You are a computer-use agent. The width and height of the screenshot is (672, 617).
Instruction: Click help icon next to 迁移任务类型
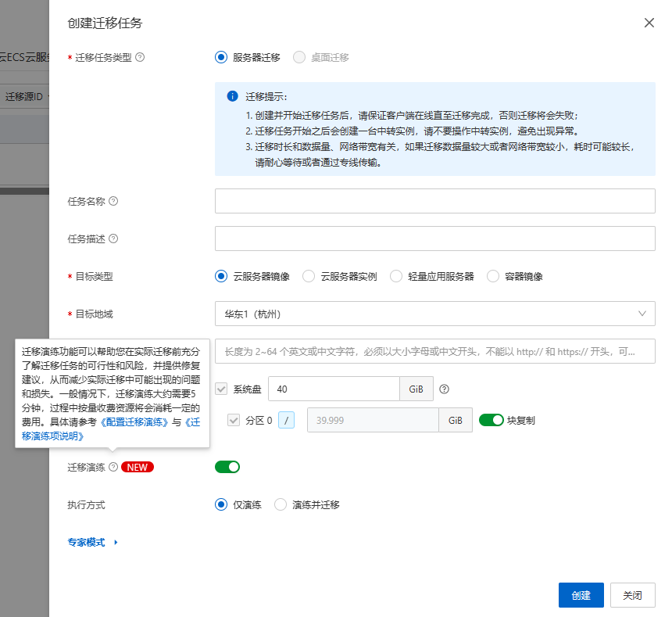(x=140, y=57)
